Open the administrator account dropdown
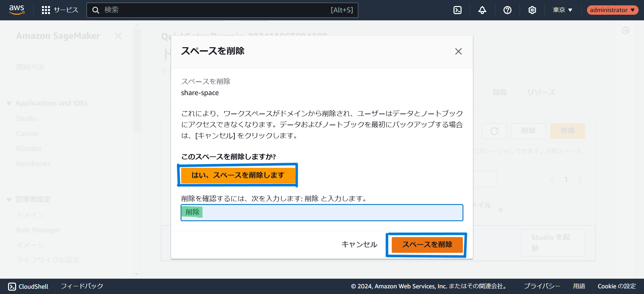Image resolution: width=644 pixels, height=294 pixels. pyautogui.click(x=612, y=10)
